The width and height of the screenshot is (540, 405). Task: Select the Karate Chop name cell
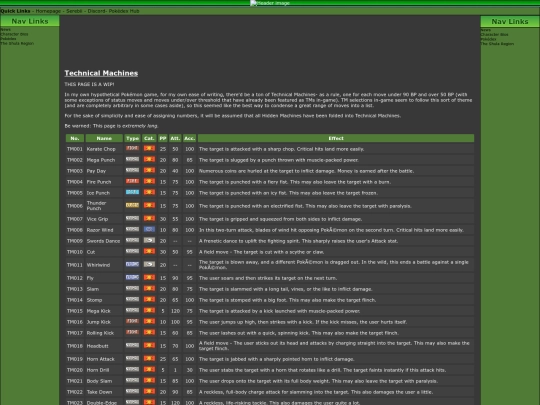coord(104,149)
